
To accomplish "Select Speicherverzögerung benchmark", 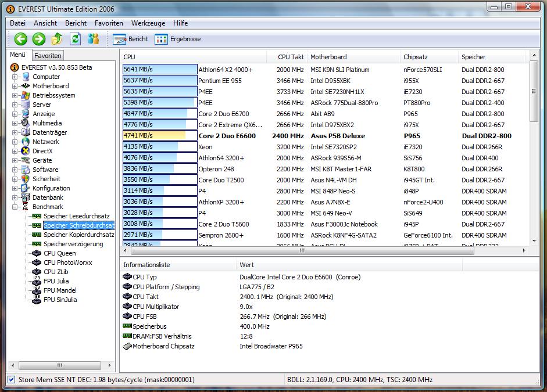I will click(73, 244).
